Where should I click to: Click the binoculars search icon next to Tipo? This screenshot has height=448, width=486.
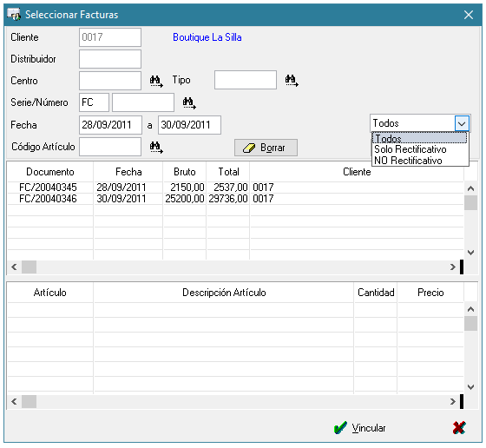[292, 81]
